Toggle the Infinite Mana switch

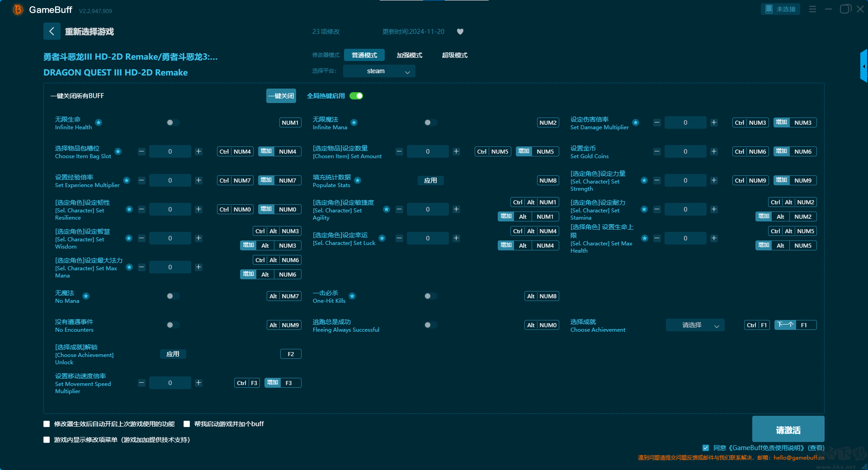coord(430,122)
